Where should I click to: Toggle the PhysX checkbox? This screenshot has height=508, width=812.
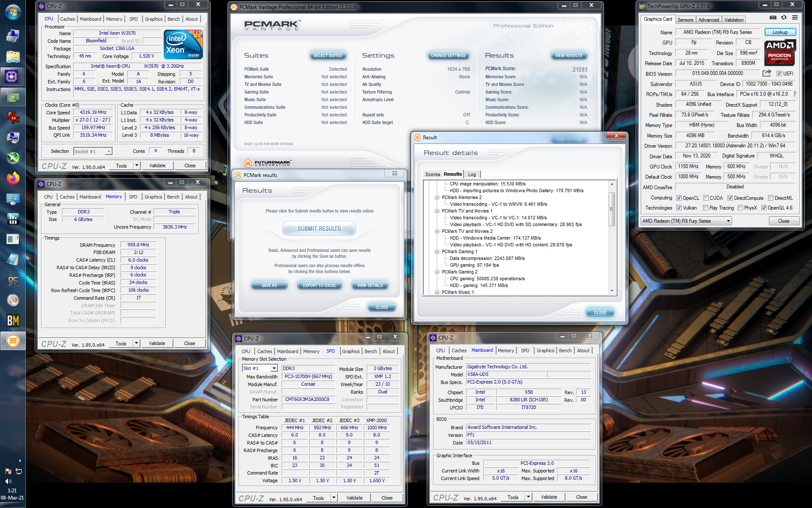pyautogui.click(x=740, y=208)
